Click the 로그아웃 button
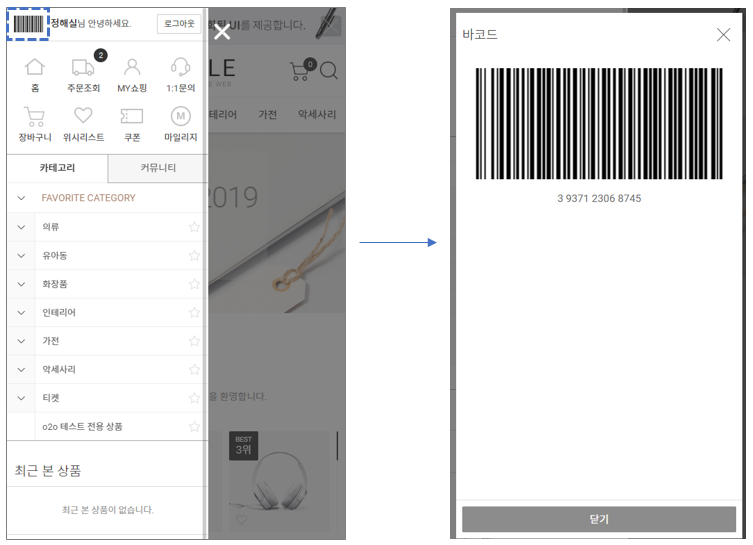The image size is (753, 545). point(179,24)
